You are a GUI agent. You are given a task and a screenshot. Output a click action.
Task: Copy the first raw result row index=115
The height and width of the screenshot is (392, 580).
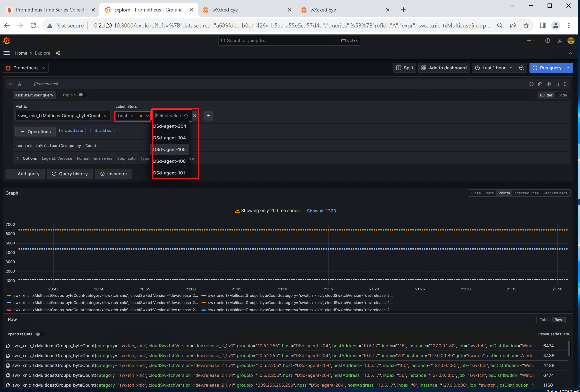tap(8, 346)
